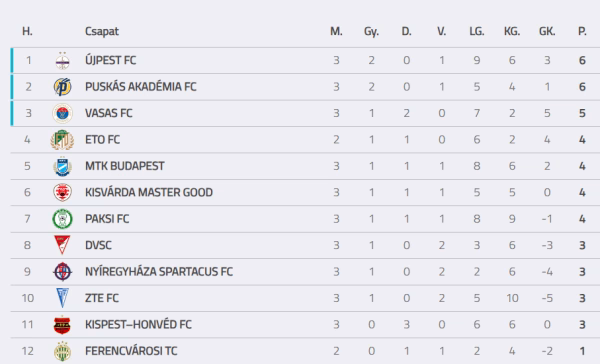Click the MTK Budapest crest

62,166
